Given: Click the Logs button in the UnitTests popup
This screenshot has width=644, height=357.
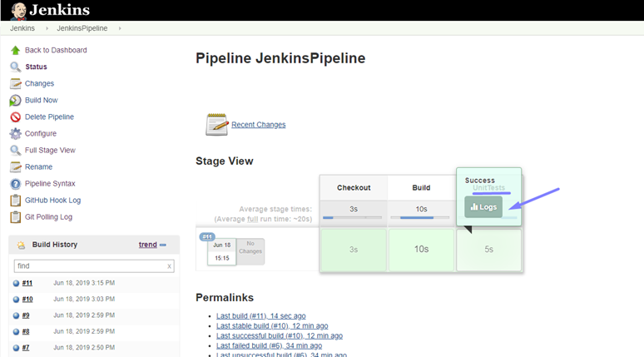Looking at the screenshot, I should point(483,207).
